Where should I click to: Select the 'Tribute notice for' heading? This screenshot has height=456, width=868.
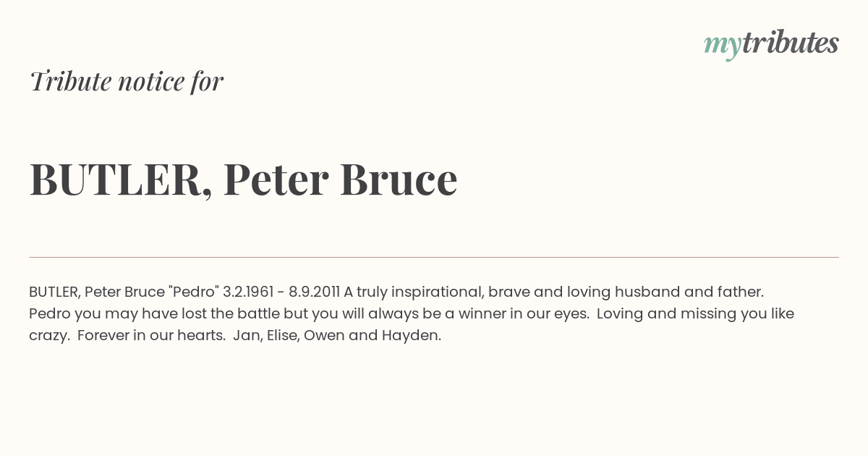point(126,81)
